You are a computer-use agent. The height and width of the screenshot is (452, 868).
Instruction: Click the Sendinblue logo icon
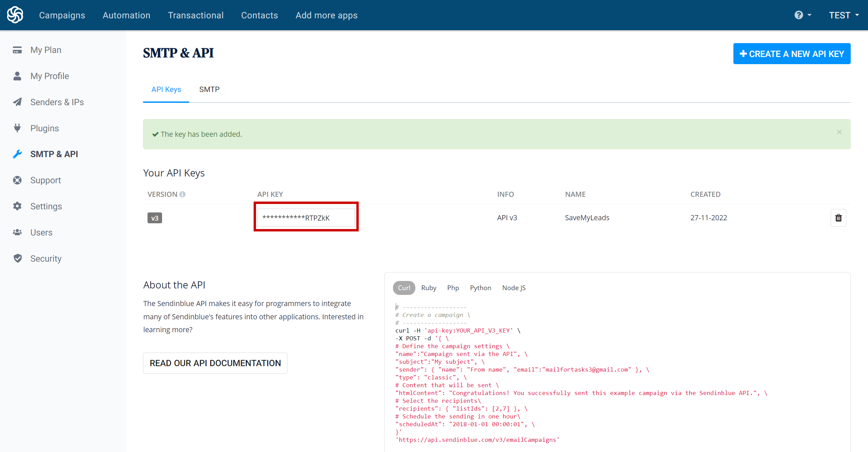15,15
